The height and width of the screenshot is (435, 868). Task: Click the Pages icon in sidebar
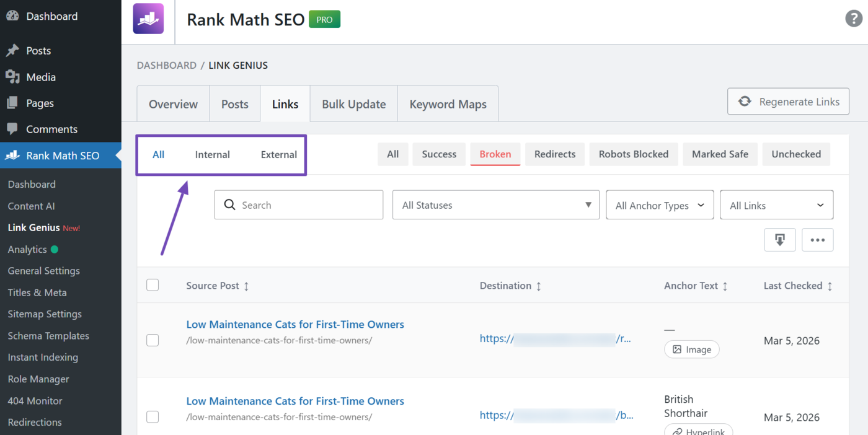point(12,103)
